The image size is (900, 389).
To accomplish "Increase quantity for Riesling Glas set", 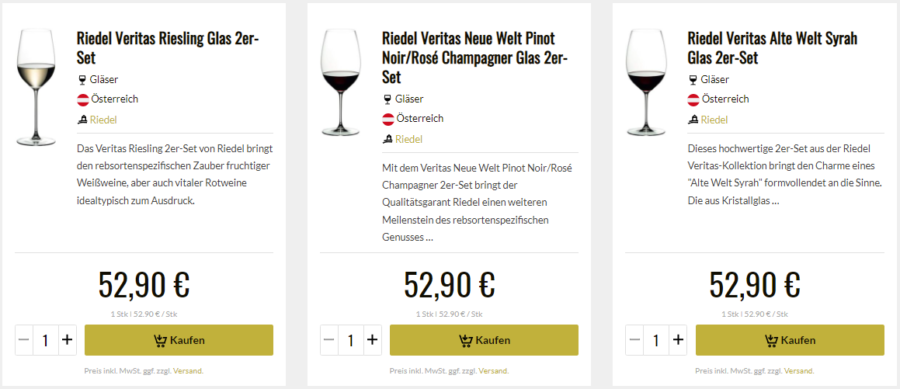I will click(x=67, y=340).
